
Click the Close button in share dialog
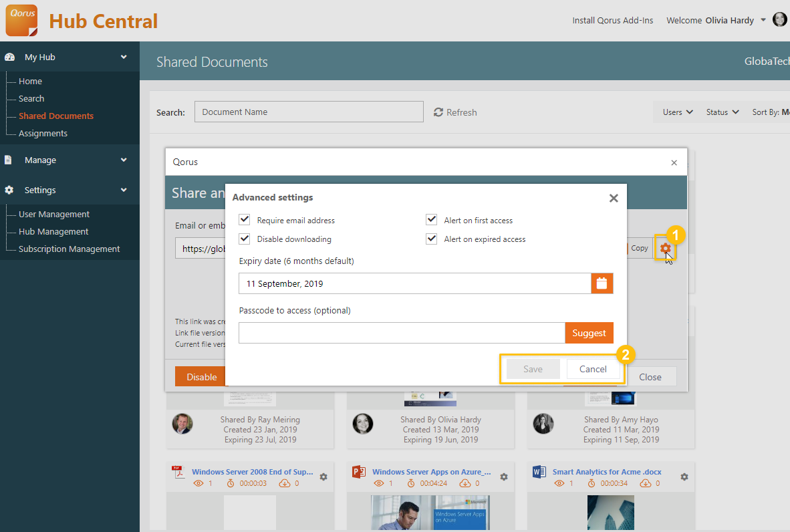pos(650,377)
